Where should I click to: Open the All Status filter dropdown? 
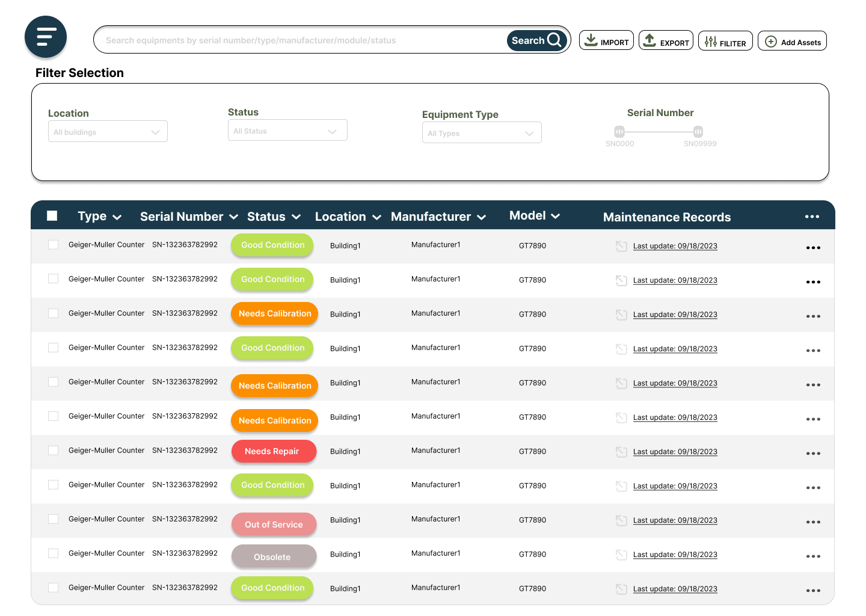(287, 131)
